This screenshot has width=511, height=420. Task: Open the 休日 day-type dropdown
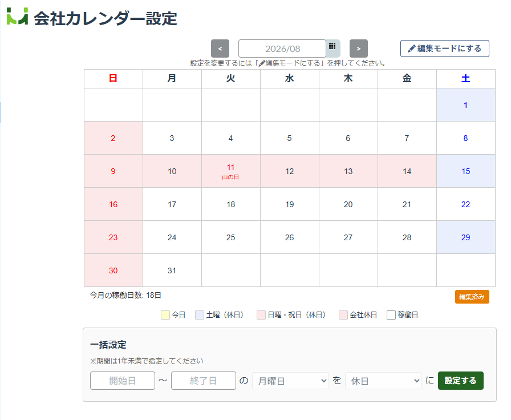click(383, 381)
